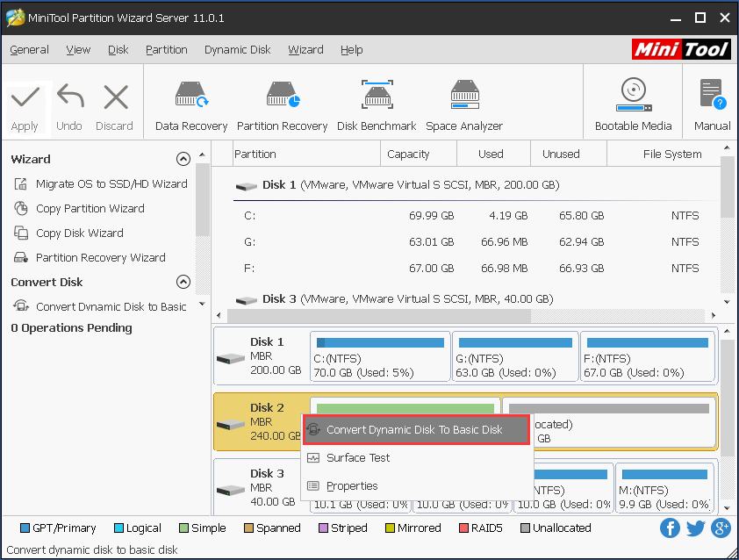Viewport: 739px width, 560px height.
Task: Open Partition Recovery Wizard in the sidebar
Action: click(101, 257)
